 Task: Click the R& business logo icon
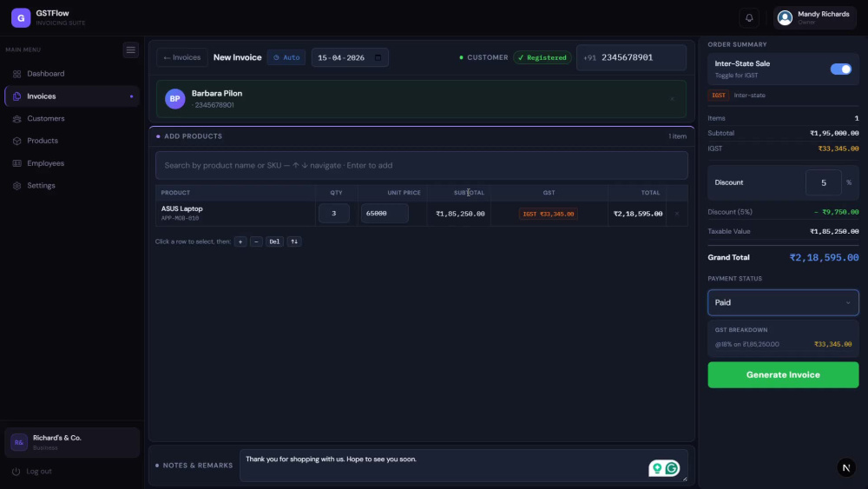pos(19,442)
